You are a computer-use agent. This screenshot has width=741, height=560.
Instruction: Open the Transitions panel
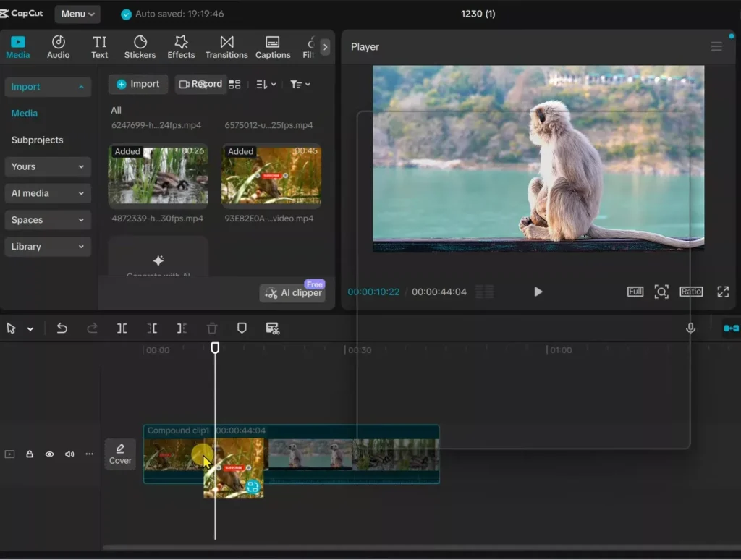pyautogui.click(x=226, y=45)
